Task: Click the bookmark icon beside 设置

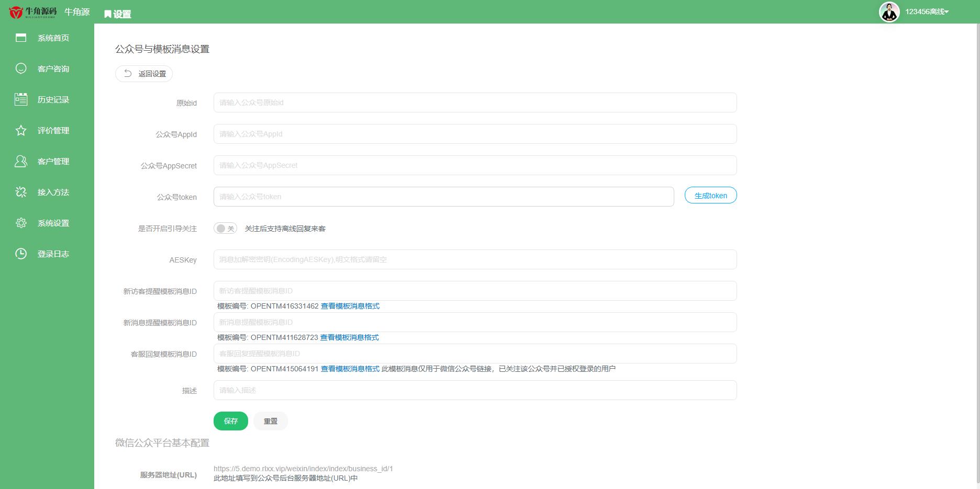Action: click(108, 14)
